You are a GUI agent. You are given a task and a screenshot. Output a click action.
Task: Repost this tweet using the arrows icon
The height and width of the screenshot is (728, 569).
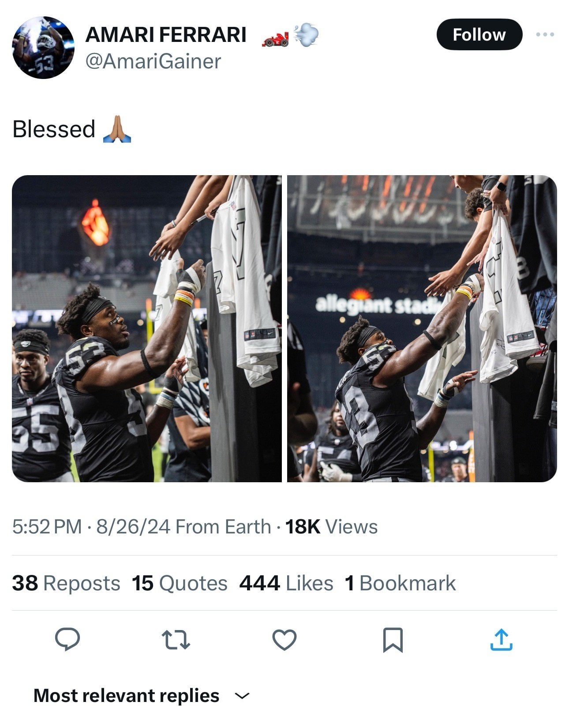(176, 640)
